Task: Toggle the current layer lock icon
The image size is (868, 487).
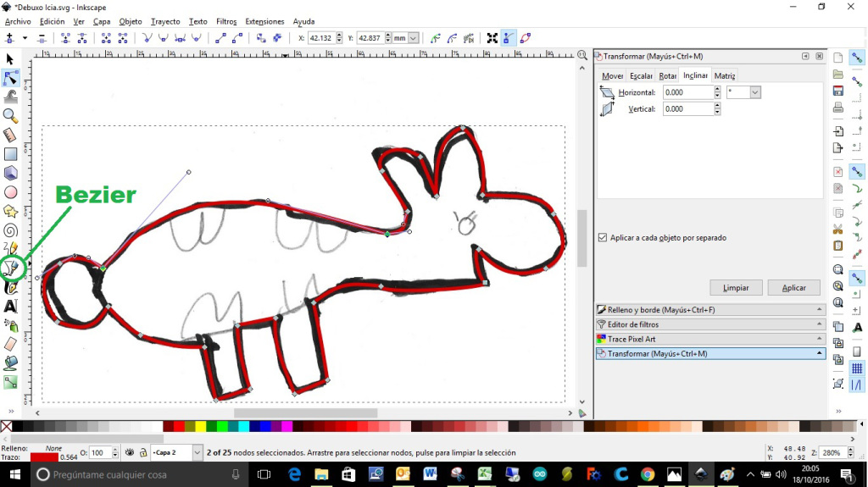Action: pyautogui.click(x=142, y=453)
